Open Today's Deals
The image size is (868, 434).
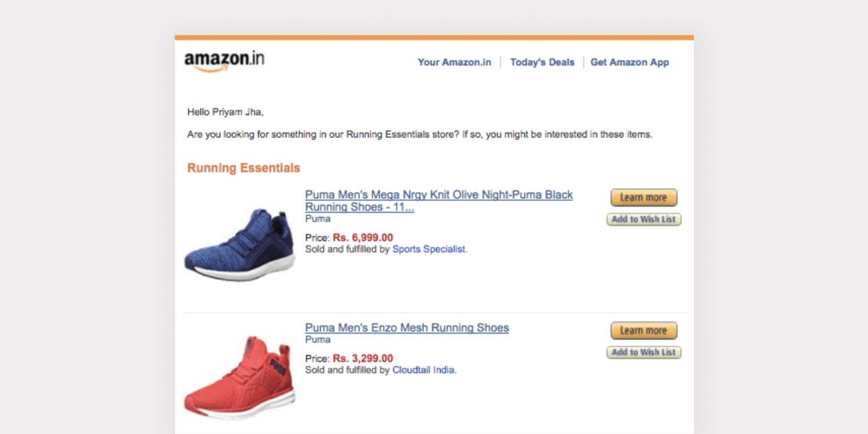(542, 62)
